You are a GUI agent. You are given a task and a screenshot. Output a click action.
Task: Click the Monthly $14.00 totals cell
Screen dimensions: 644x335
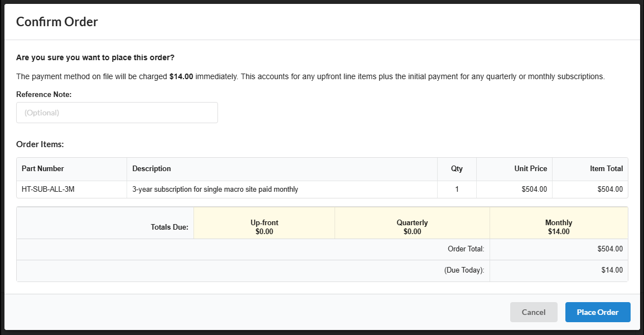558,227
